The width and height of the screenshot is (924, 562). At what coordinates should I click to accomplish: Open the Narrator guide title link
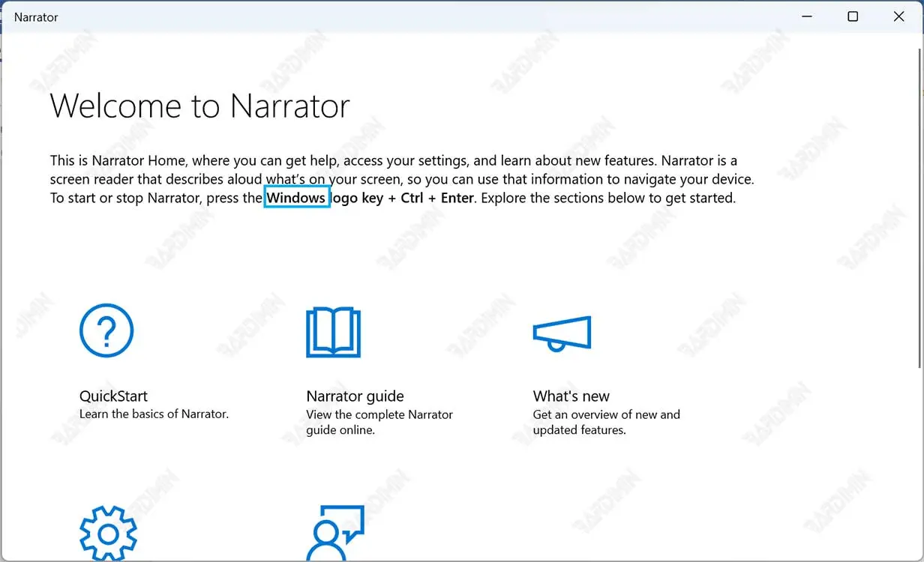pos(355,396)
